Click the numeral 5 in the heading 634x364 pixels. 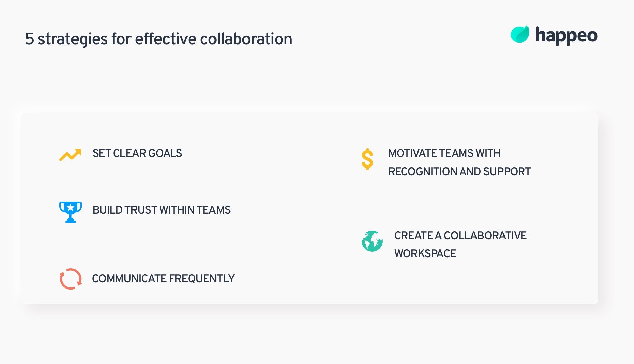(x=29, y=39)
